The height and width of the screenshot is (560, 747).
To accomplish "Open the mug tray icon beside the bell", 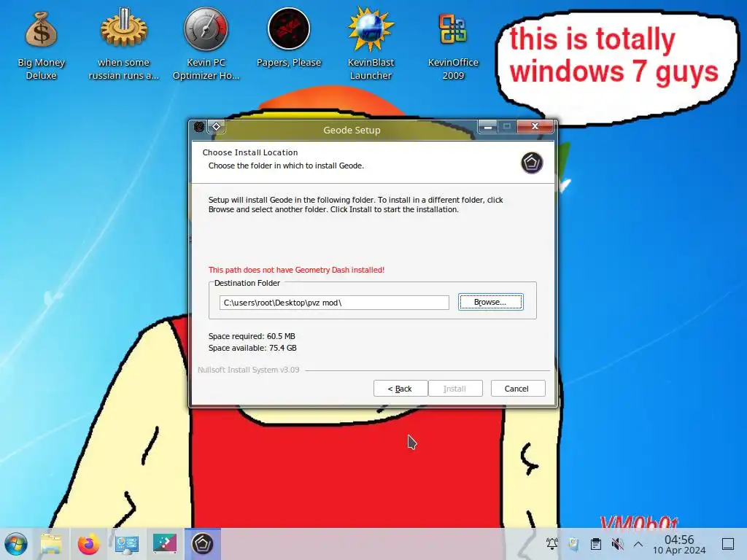I will click(x=573, y=544).
